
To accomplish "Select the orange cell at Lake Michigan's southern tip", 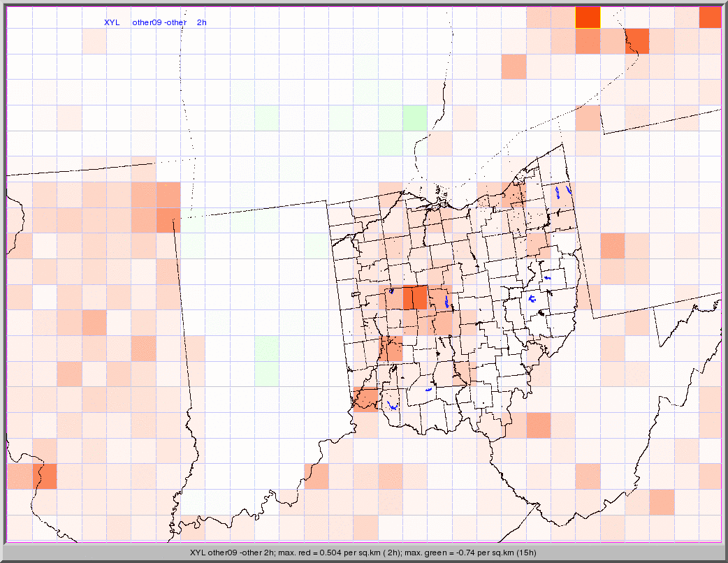I will click(x=168, y=219).
